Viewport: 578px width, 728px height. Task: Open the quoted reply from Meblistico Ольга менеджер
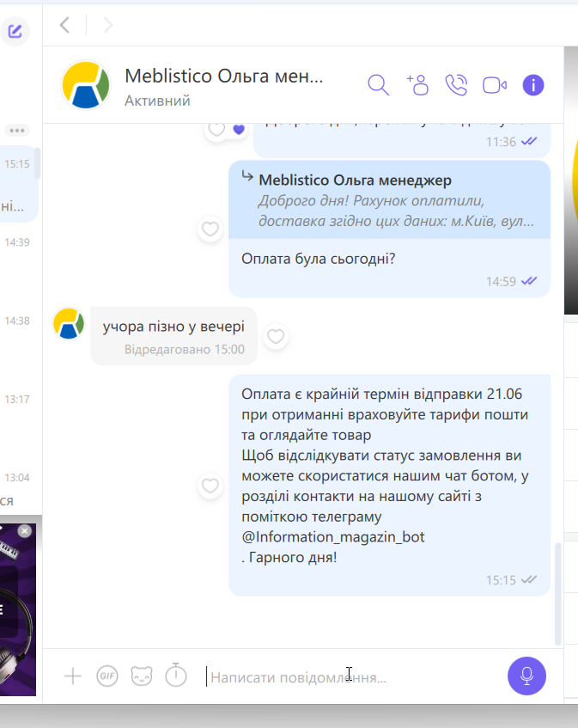[x=389, y=200]
